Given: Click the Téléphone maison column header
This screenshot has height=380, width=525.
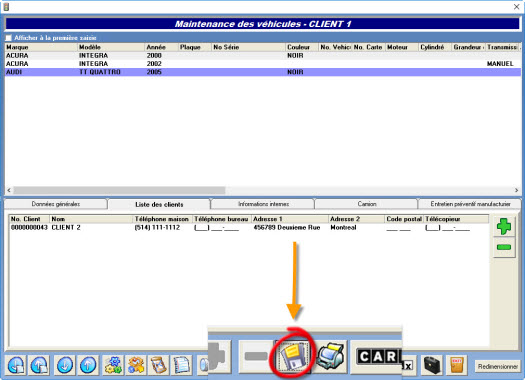Looking at the screenshot, I should (x=163, y=219).
